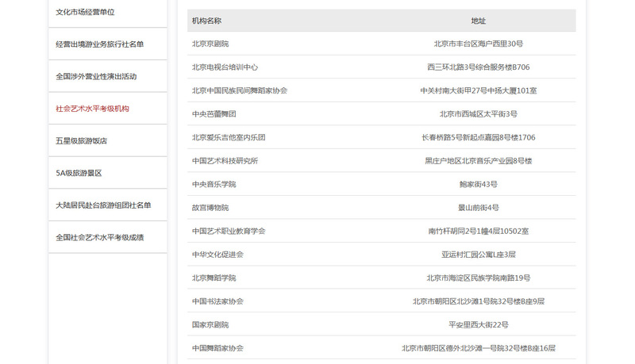Viewport: 635px width, 364px height.
Task: Select 故宫博物院 entry
Action: (210, 208)
